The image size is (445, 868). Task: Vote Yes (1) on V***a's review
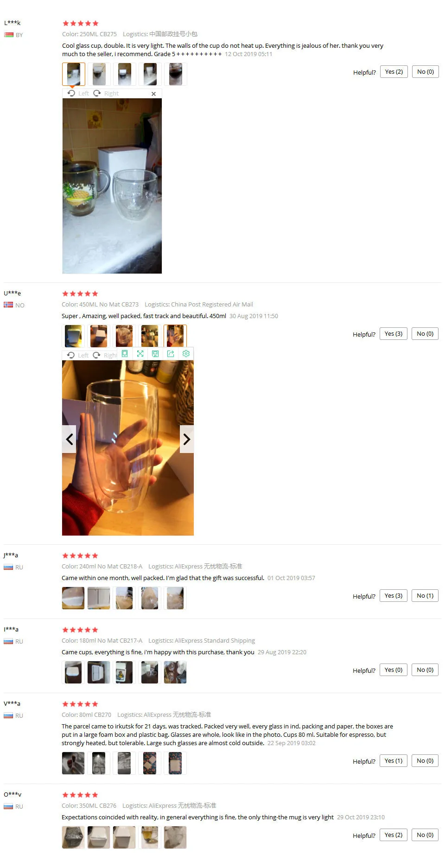click(394, 761)
